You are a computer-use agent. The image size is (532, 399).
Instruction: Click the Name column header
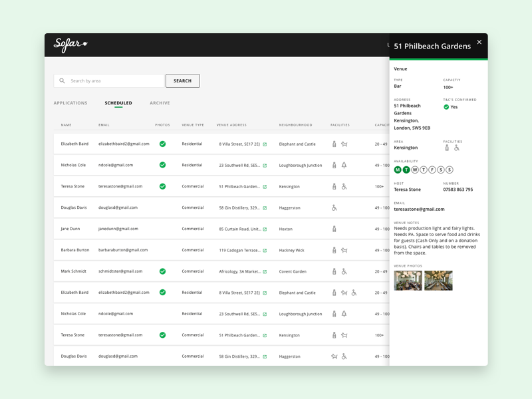(66, 125)
